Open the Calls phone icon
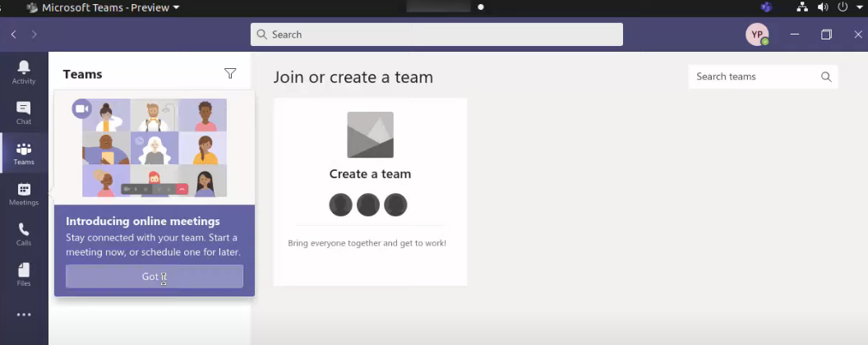Viewport: 868px width, 345px height. [24, 234]
